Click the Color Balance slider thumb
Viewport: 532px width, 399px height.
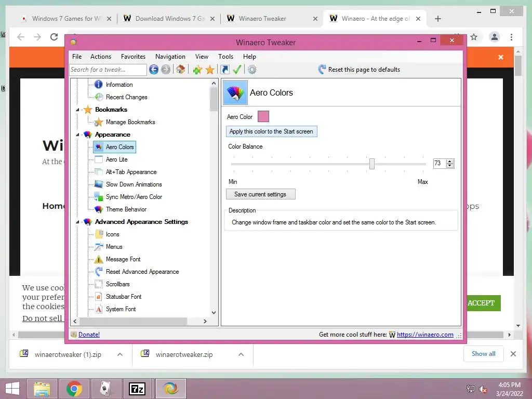(x=372, y=164)
